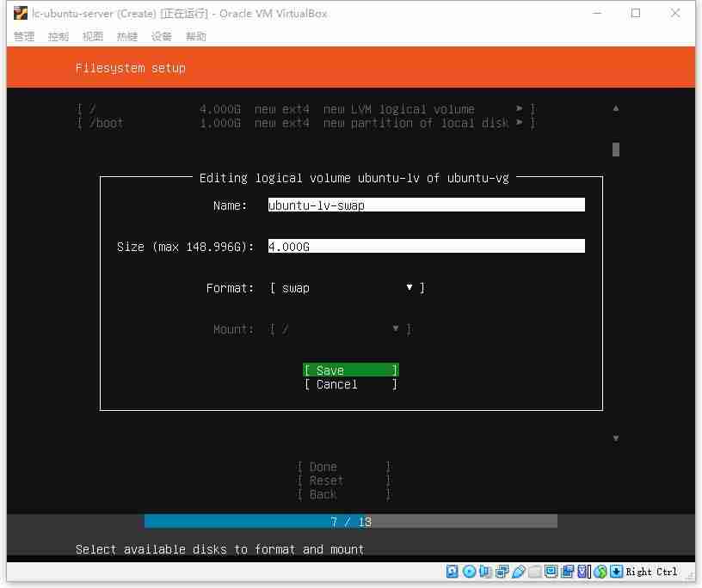
Task: Click the optical drive status icon
Action: (469, 572)
